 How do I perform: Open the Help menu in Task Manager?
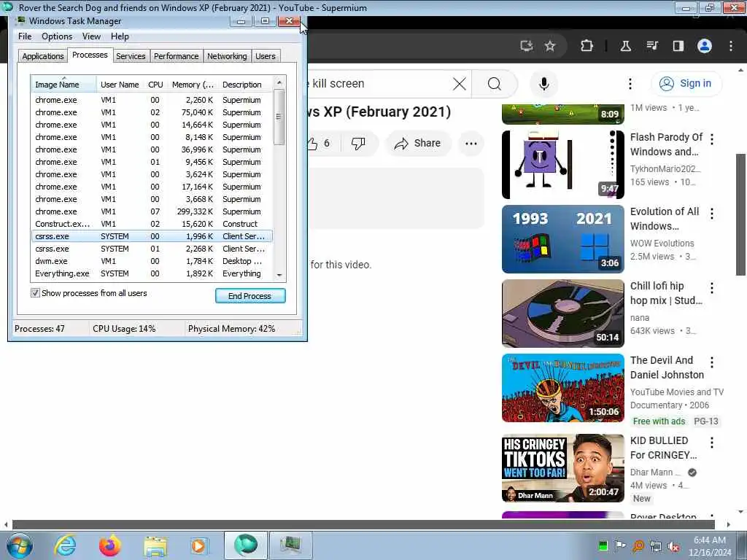pos(120,36)
